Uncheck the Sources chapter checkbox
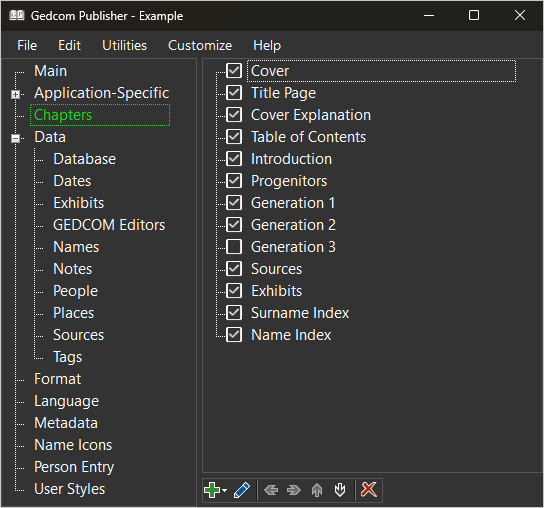 pos(234,269)
